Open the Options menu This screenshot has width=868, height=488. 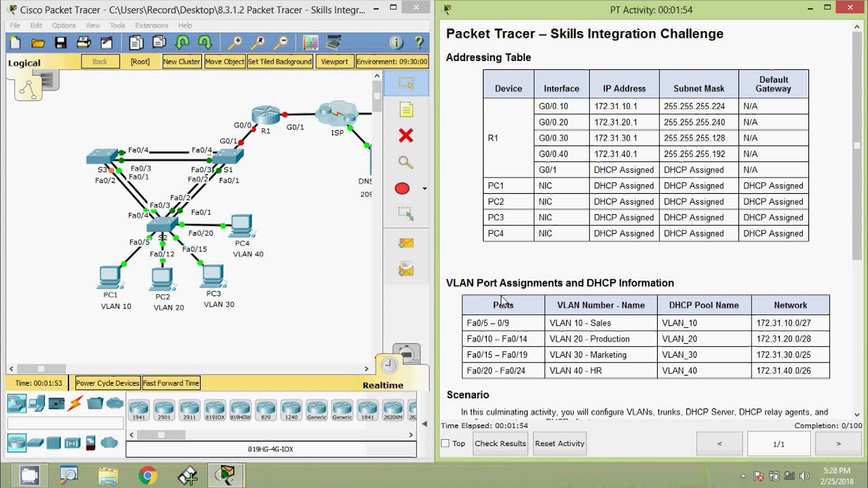click(64, 25)
